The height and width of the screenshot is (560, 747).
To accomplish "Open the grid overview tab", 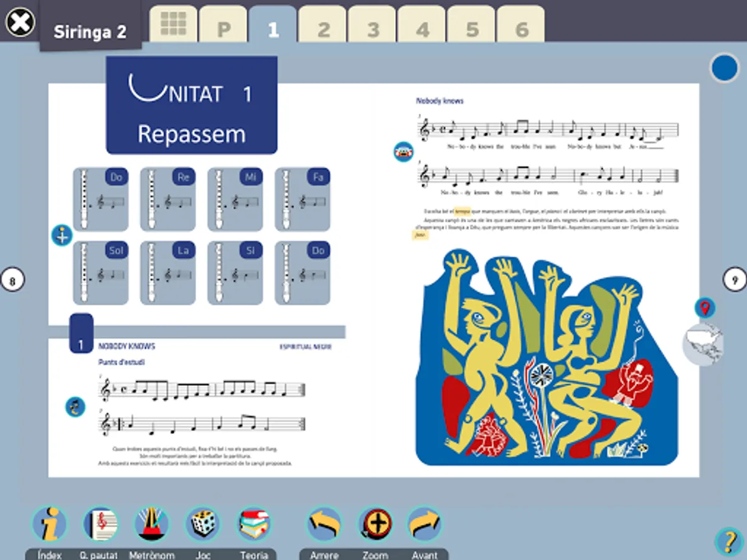I will [x=173, y=24].
